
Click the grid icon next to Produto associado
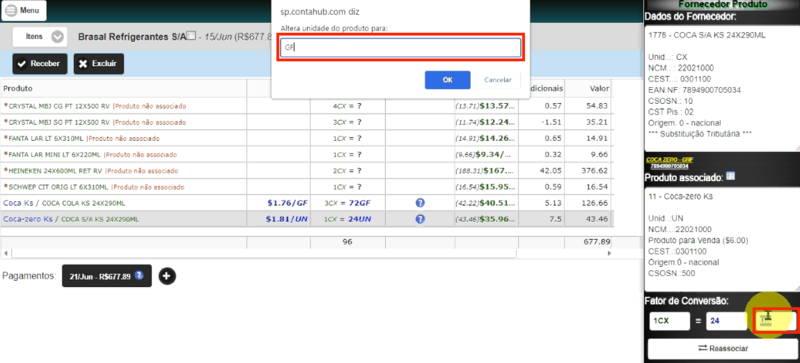(730, 176)
